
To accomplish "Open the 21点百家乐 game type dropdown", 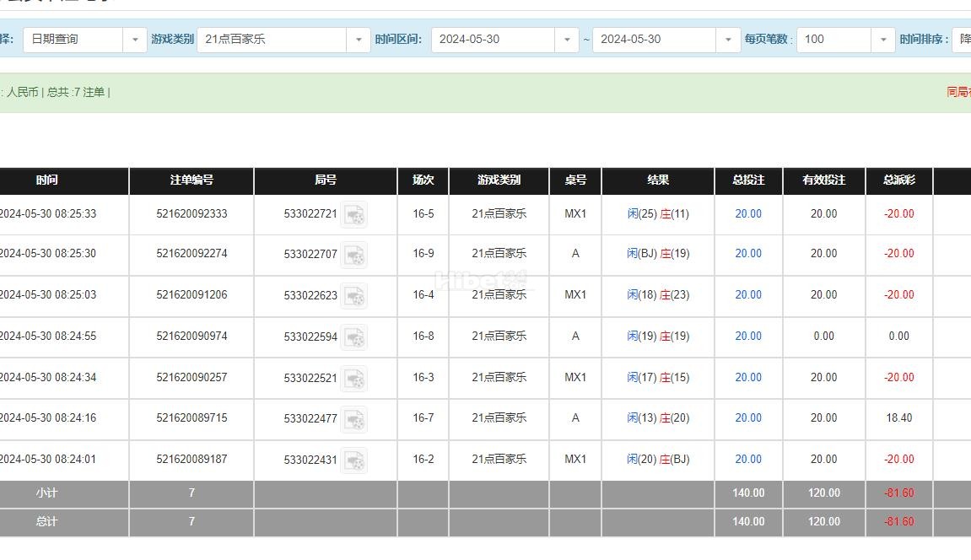I will 359,40.
